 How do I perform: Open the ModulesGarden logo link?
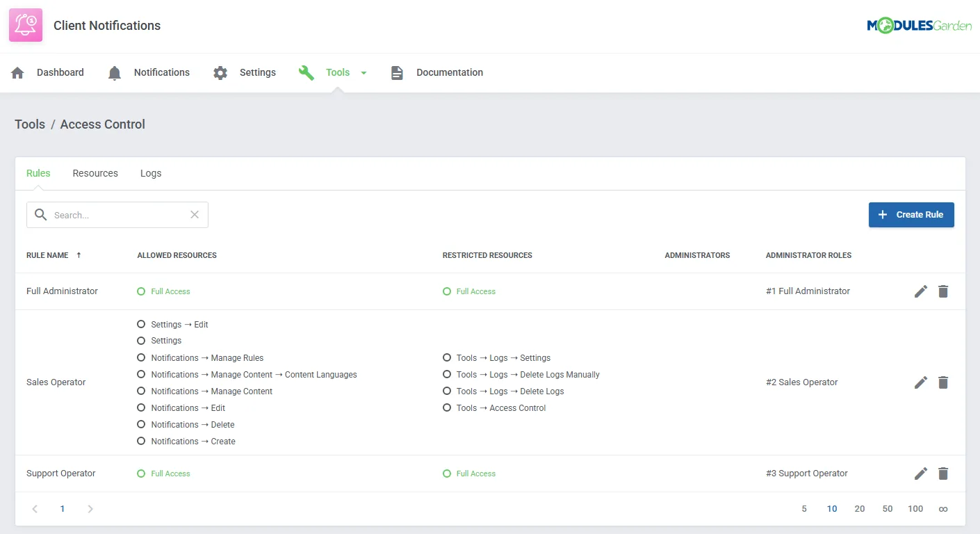[919, 26]
